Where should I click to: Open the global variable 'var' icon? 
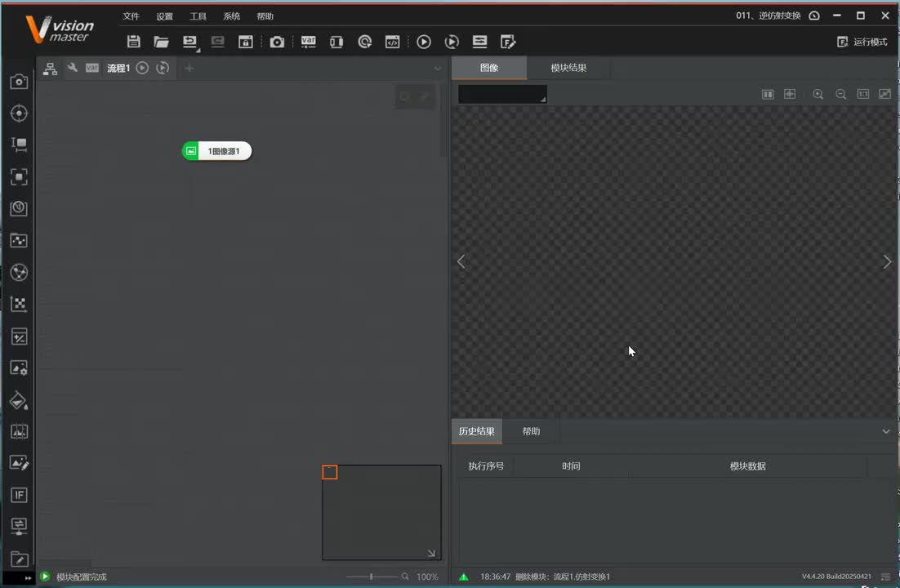pyautogui.click(x=308, y=42)
